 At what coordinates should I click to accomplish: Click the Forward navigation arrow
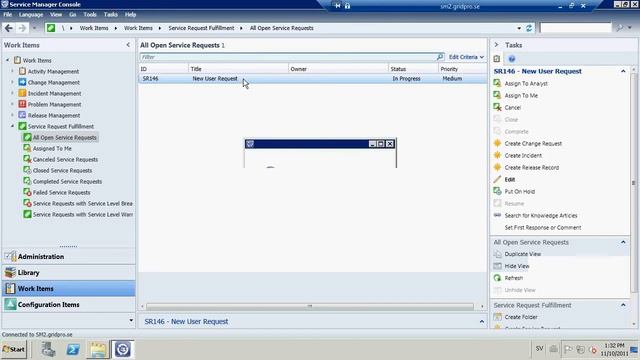(22, 28)
